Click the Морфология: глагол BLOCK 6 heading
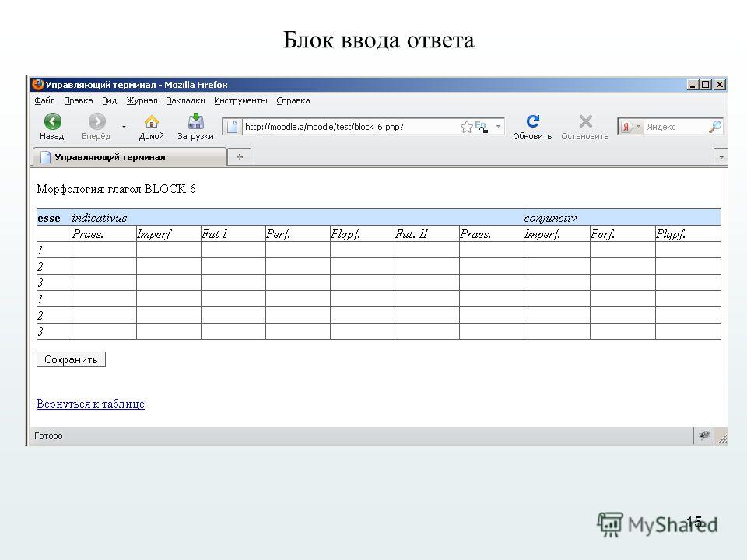747x560 pixels. coord(116,189)
